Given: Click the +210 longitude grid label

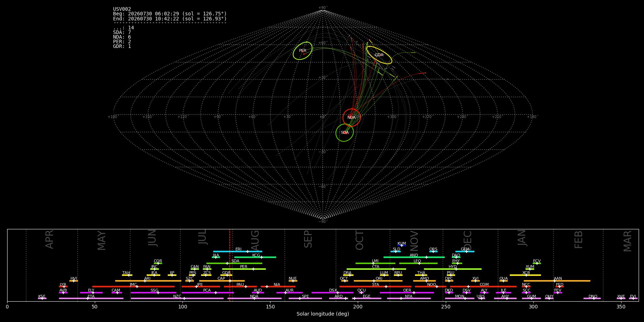Looking at the screenshot, I should coord(497,117).
